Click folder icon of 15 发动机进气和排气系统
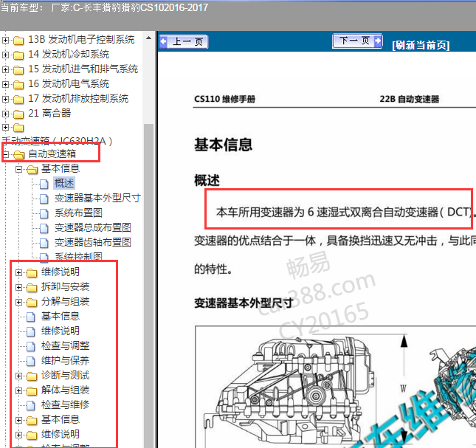This screenshot has height=448, width=476. coord(18,70)
